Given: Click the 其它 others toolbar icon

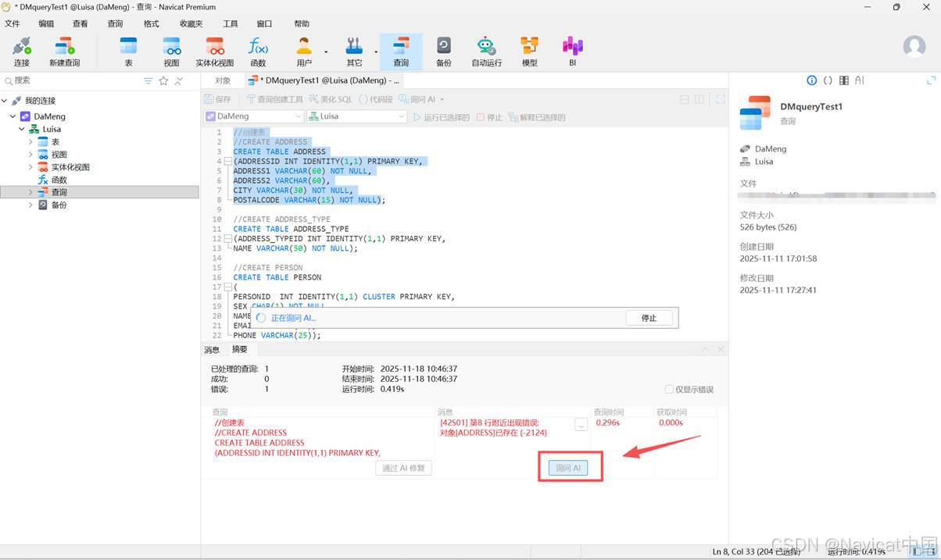Looking at the screenshot, I should point(354,52).
